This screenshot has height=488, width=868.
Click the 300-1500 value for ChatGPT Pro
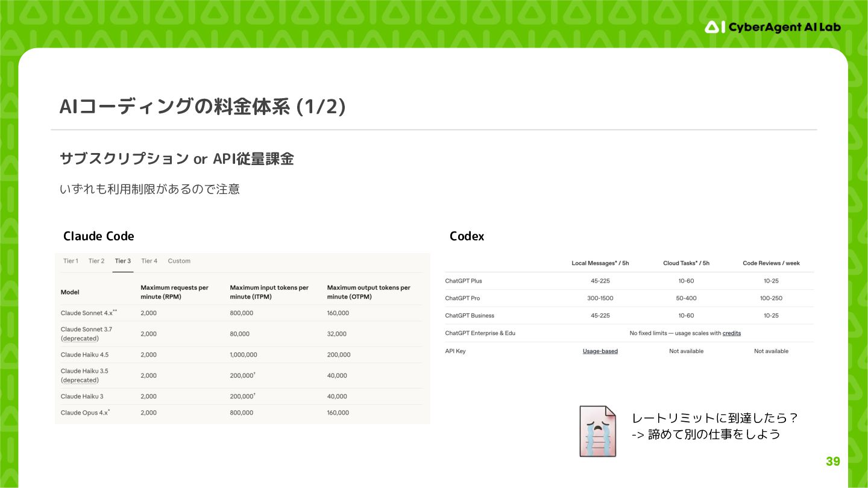pos(600,298)
